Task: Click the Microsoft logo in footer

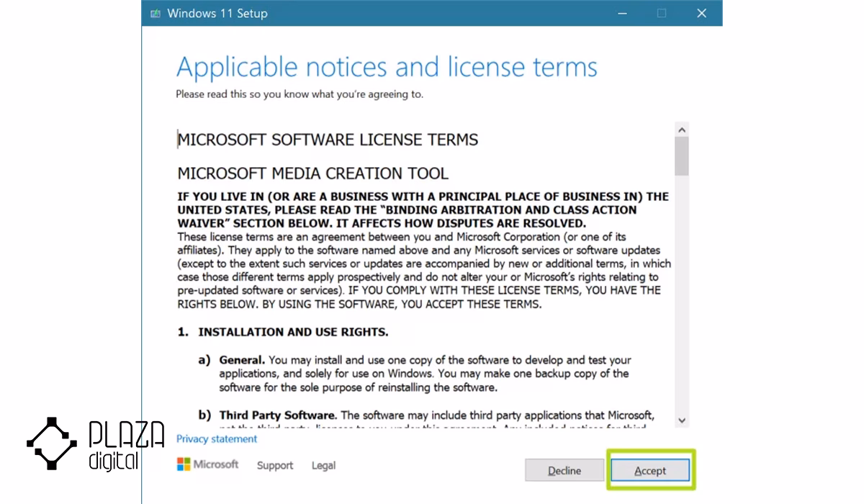Action: pos(207,464)
